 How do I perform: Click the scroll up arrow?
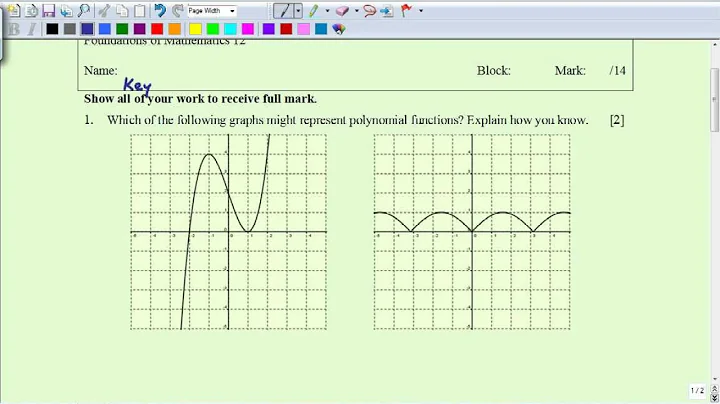click(x=714, y=45)
